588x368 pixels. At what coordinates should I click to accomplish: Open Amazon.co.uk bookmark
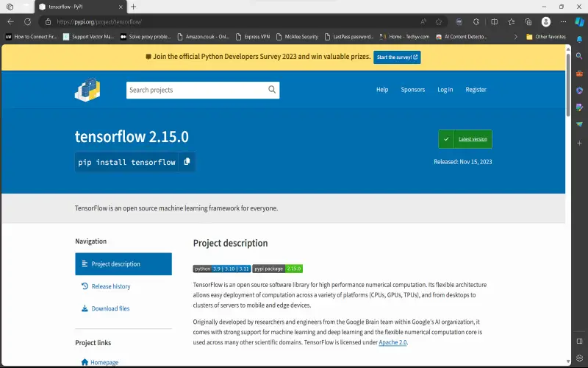204,37
